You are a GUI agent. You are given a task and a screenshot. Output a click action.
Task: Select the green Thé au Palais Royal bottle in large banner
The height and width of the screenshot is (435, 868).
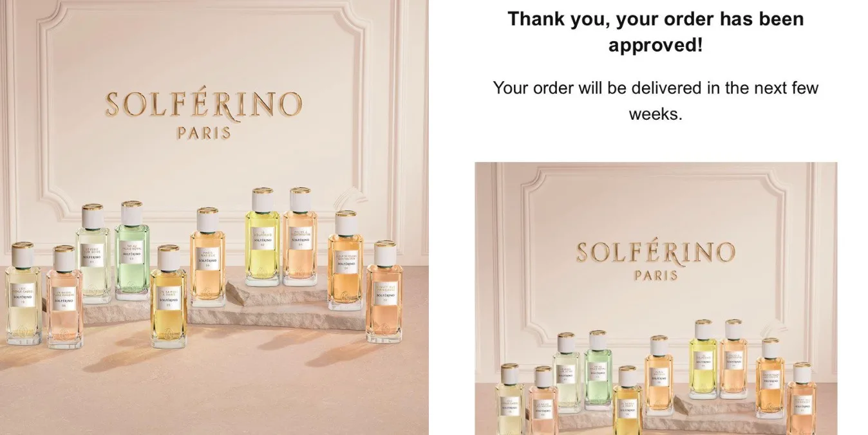pos(132,250)
